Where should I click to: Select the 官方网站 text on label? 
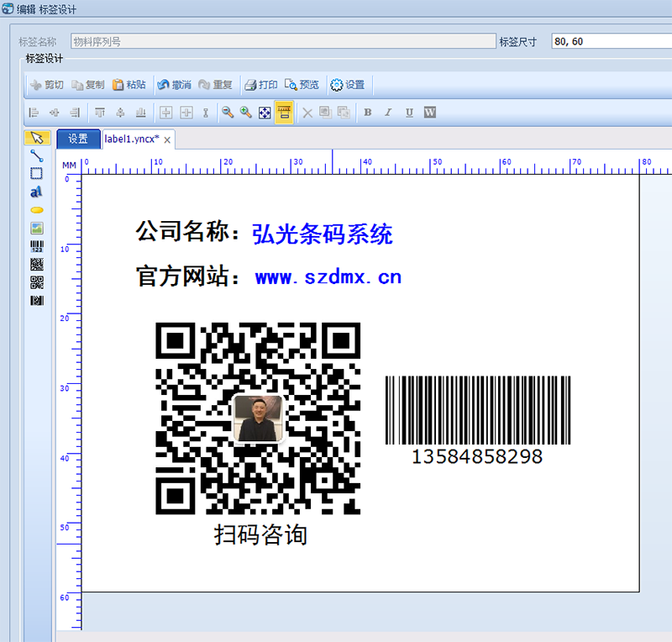pyautogui.click(x=187, y=276)
